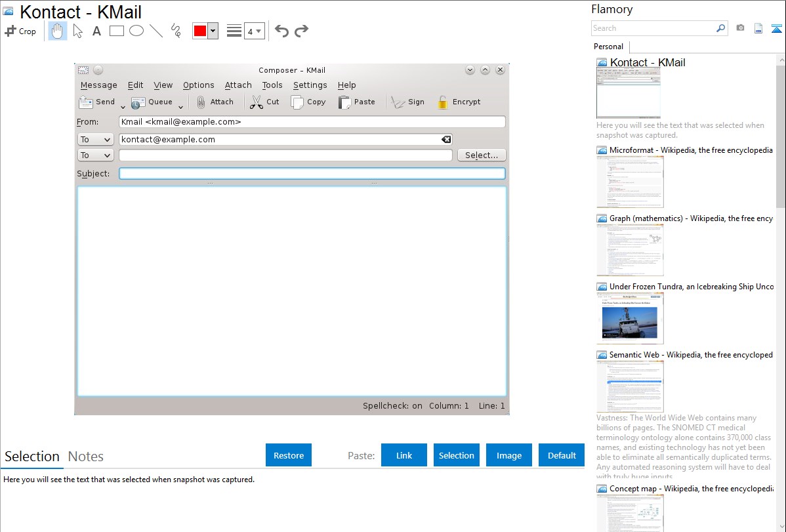
Task: Open the Settings menu in KMail Composer
Action: 310,85
